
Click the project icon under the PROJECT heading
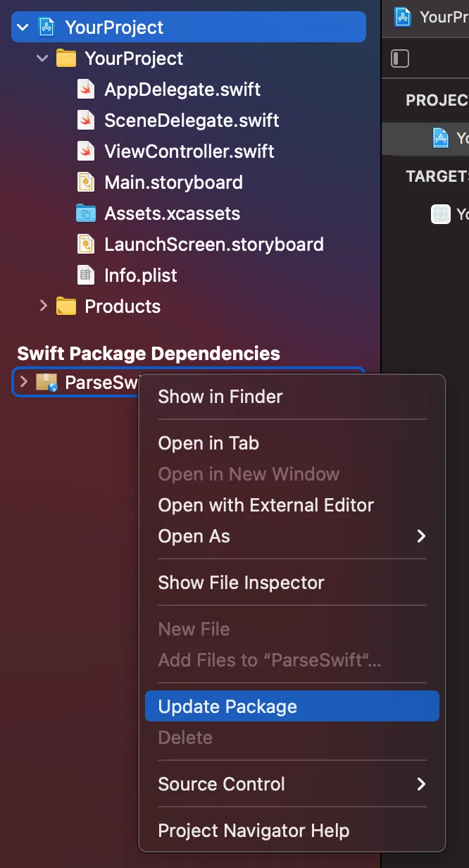[x=441, y=137]
